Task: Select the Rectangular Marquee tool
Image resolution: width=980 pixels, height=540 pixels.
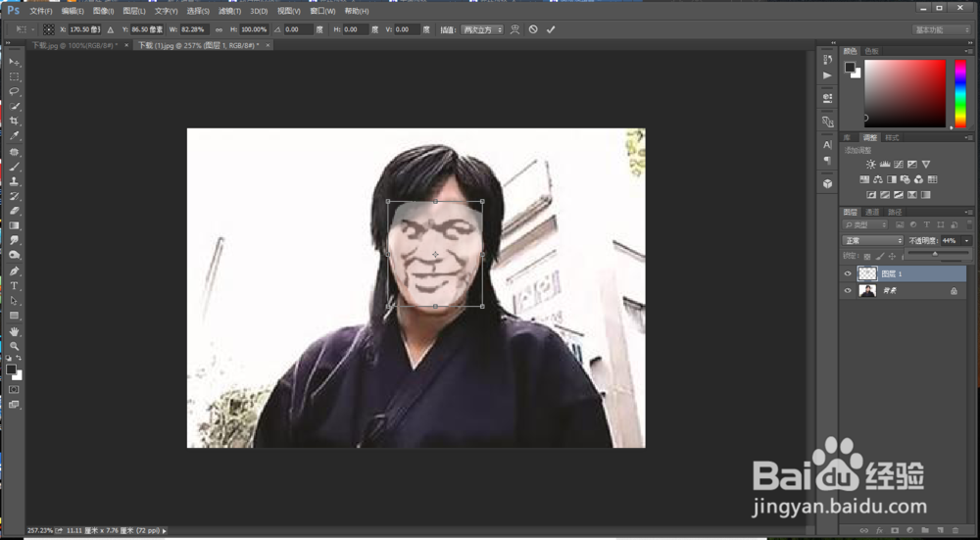Action: tap(14, 76)
